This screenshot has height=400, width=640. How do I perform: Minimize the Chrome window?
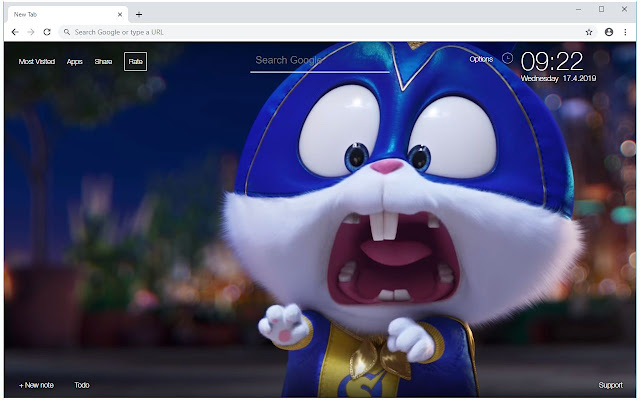pyautogui.click(x=578, y=9)
